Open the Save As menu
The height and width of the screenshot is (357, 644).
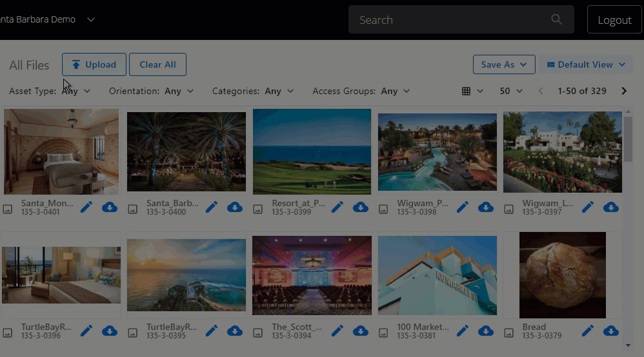[x=504, y=64]
